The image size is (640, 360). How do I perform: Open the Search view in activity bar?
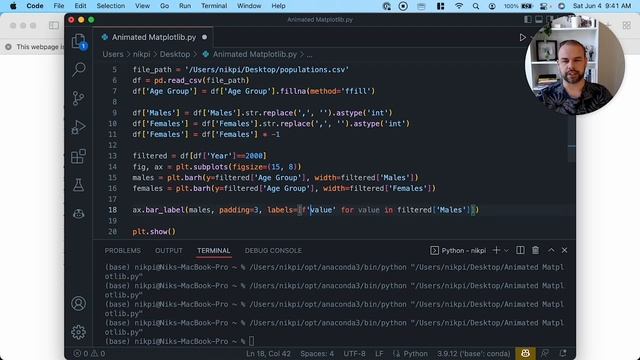tap(78, 69)
